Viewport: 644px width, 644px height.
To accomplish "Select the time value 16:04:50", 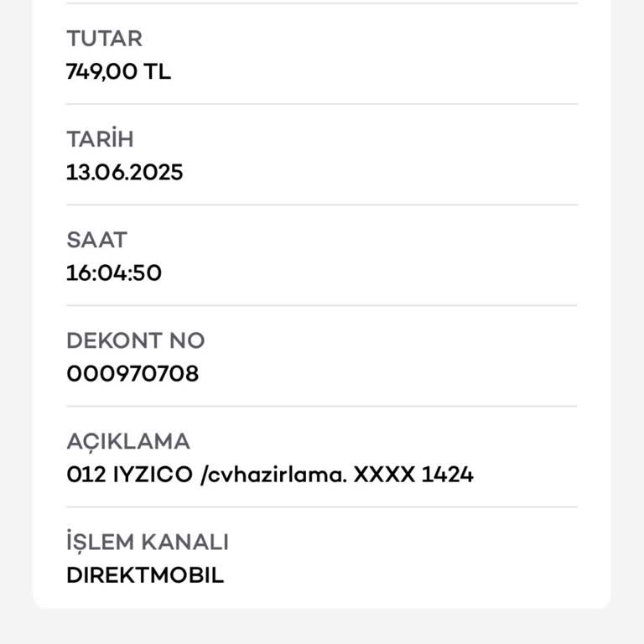I will [114, 273].
